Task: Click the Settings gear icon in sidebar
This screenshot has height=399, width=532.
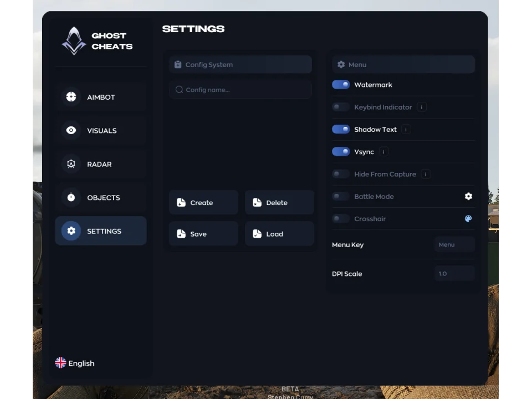Action: tap(71, 231)
